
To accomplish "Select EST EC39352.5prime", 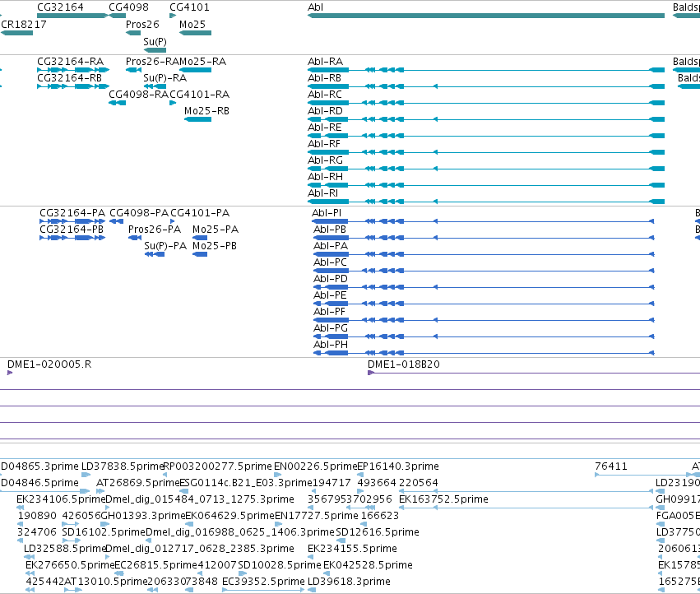I will tap(263, 582).
